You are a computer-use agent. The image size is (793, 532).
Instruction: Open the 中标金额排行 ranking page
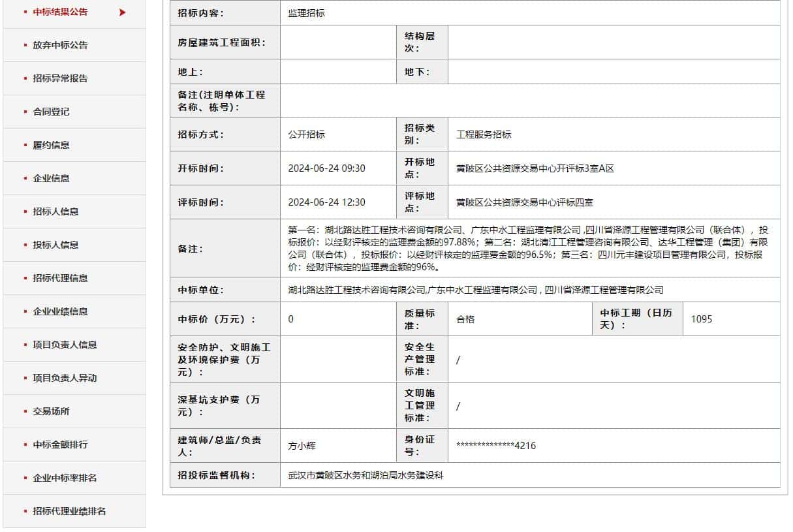coord(60,445)
